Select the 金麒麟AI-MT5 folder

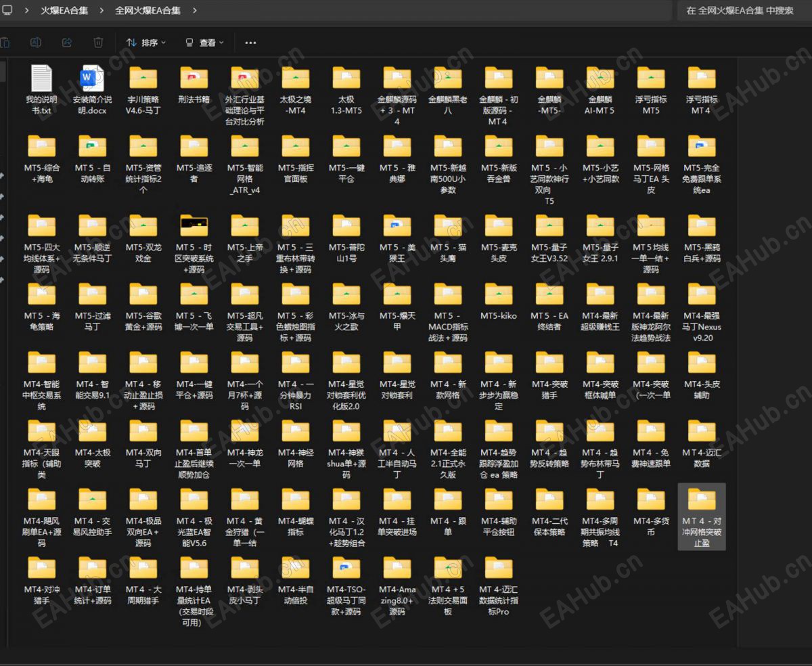click(x=600, y=91)
